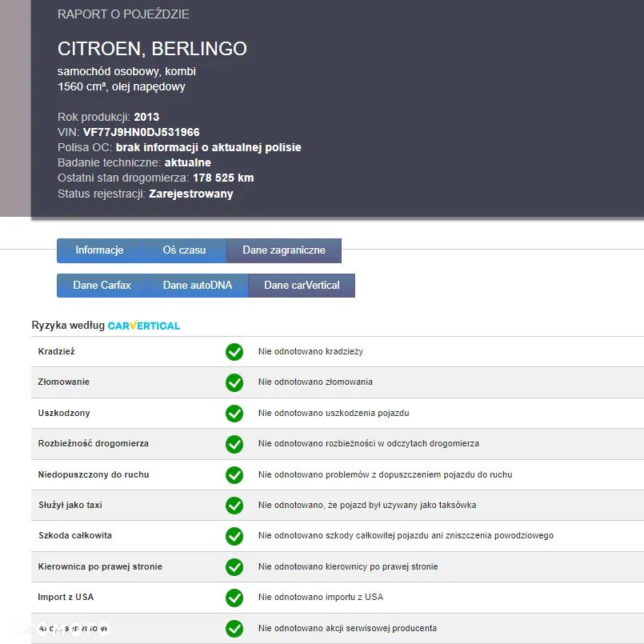This screenshot has width=644, height=644.
Task: Click green check icon for Złomowanie
Action: click(234, 382)
